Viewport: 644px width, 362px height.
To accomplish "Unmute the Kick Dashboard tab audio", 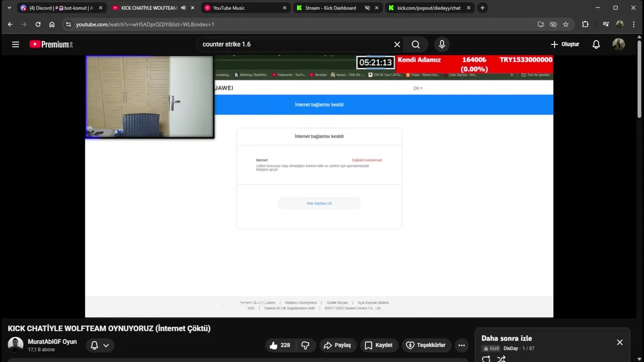I will pyautogui.click(x=367, y=8).
